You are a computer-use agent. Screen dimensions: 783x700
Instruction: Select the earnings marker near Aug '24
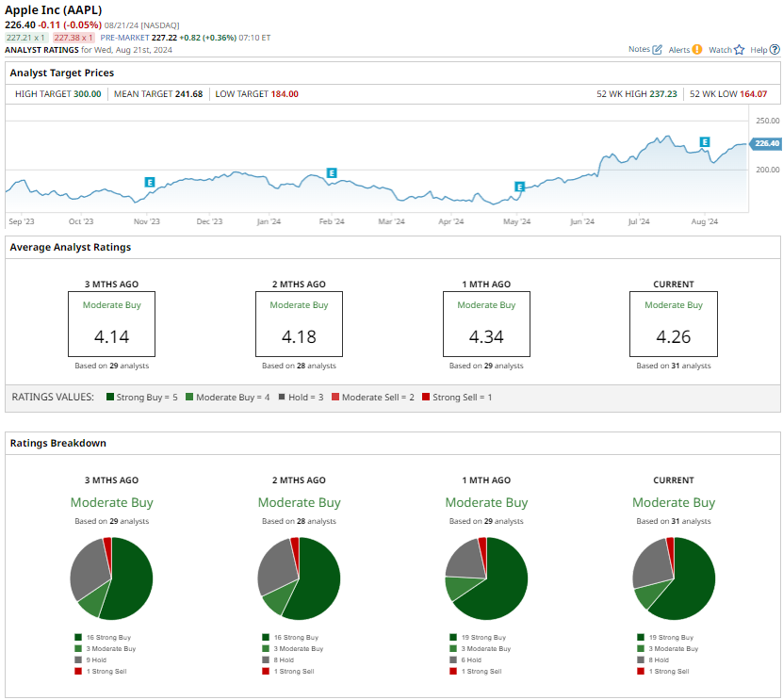[704, 141]
